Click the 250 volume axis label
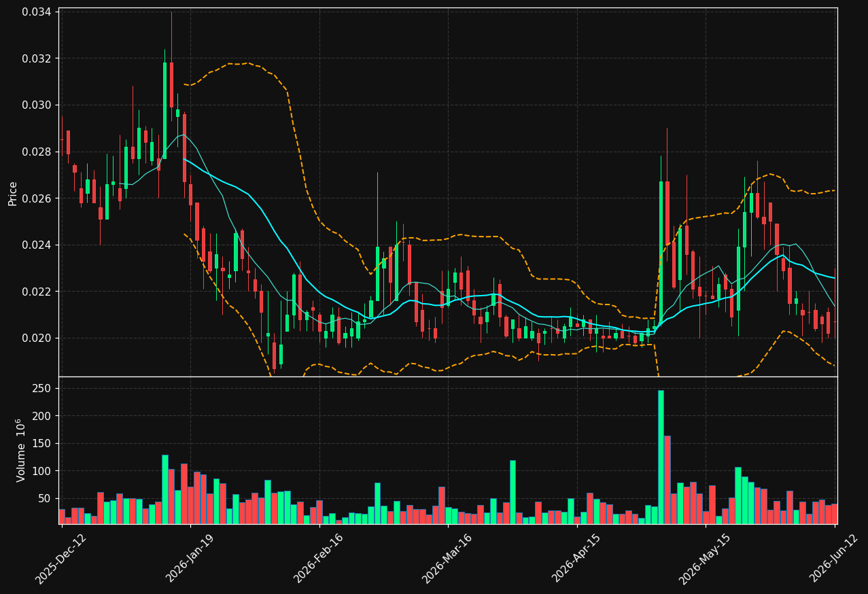Screen dimensions: 868x594 [x=41, y=388]
